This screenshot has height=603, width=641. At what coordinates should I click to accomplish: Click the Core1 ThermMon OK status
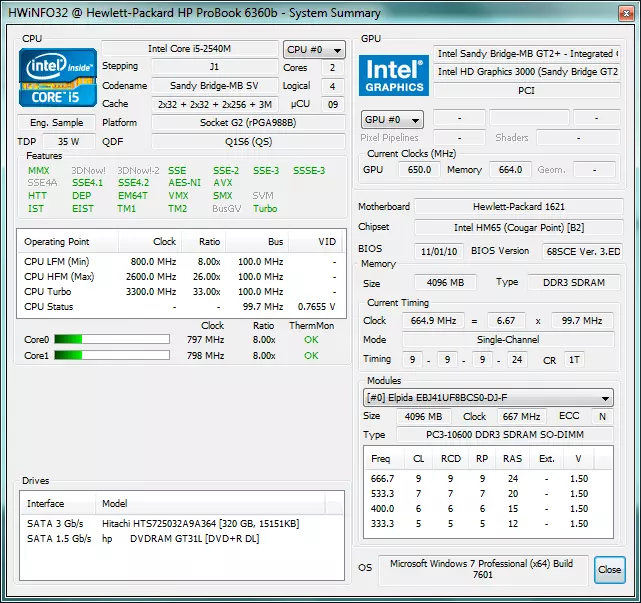[x=311, y=356]
